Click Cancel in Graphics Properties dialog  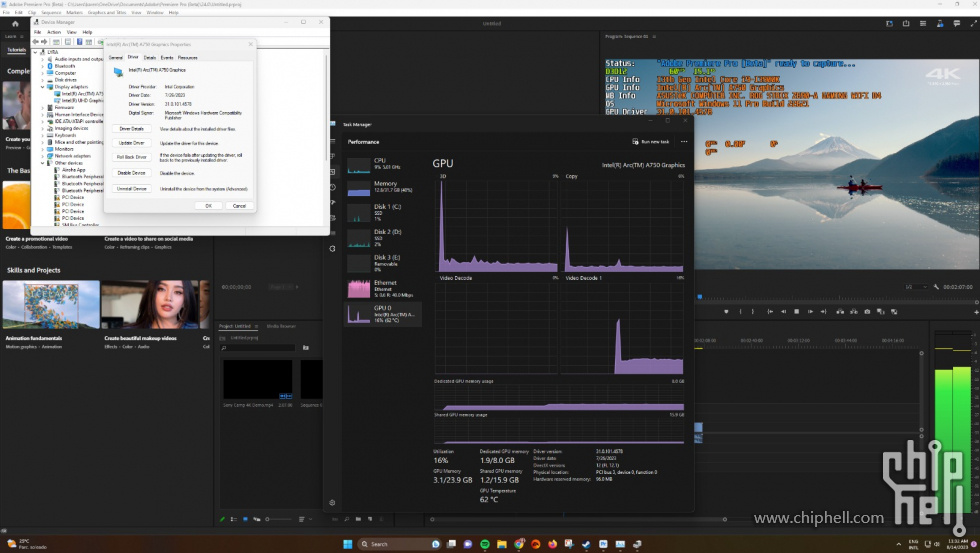[239, 206]
